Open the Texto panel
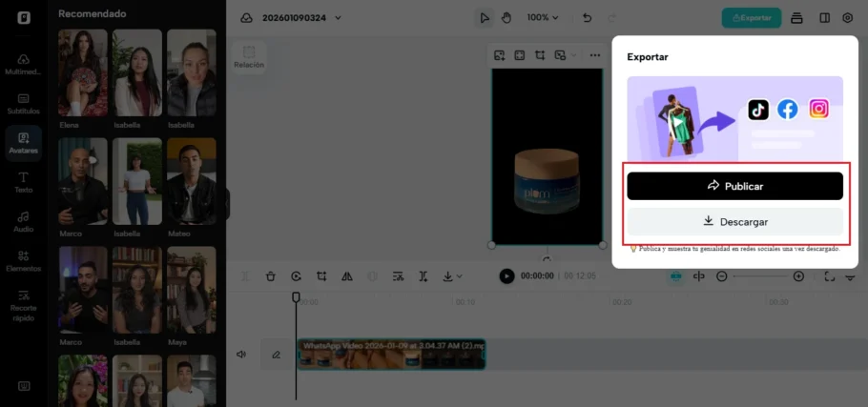Image resolution: width=868 pixels, height=407 pixels. [23, 182]
